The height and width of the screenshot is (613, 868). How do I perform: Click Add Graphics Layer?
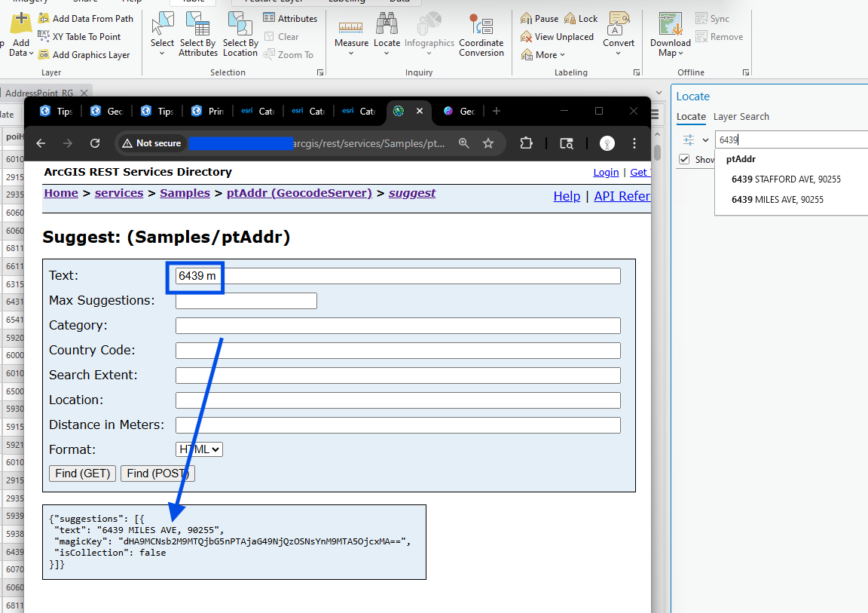pyautogui.click(x=84, y=55)
